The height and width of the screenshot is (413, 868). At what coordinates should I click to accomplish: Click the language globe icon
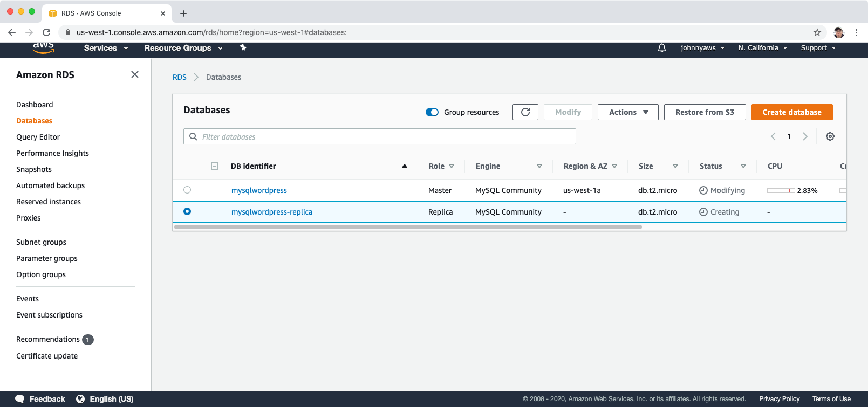80,399
